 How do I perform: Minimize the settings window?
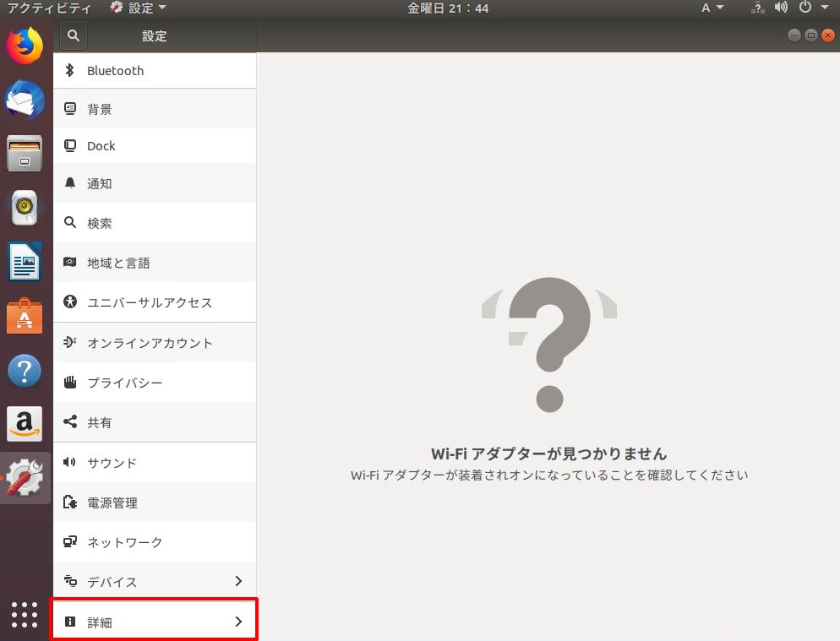point(794,35)
